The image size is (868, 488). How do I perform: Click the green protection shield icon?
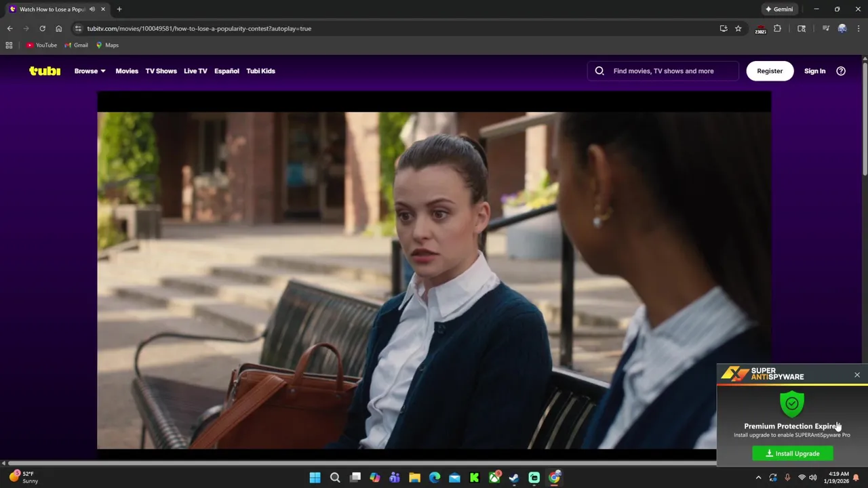(791, 404)
